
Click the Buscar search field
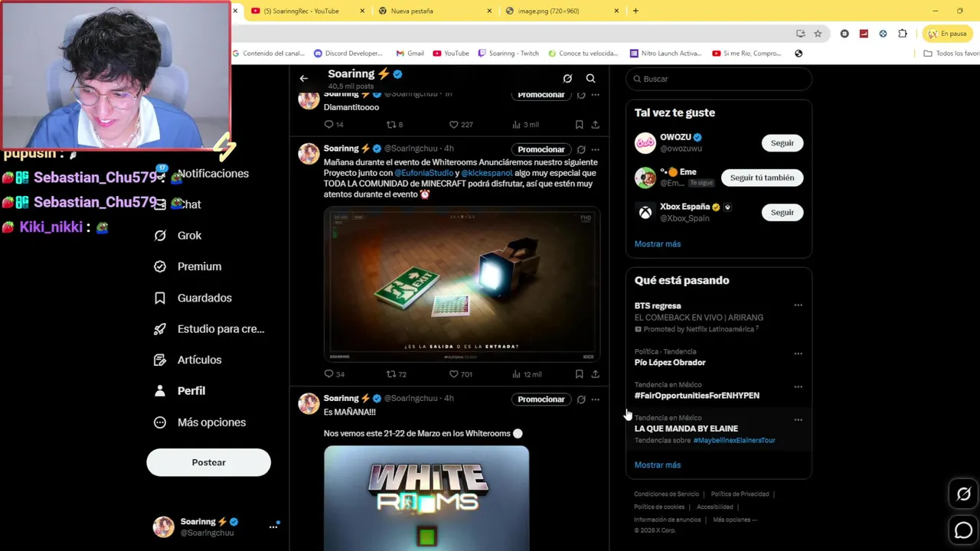click(719, 79)
